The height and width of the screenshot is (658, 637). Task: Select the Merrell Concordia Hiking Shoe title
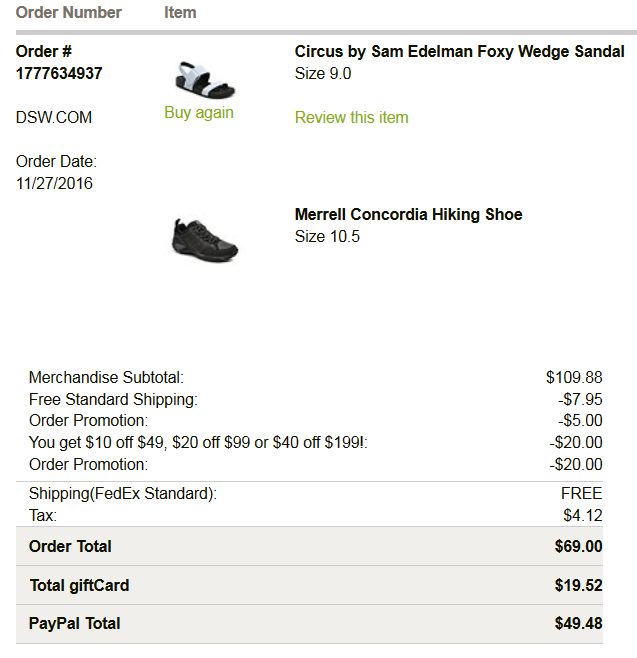[x=408, y=215]
